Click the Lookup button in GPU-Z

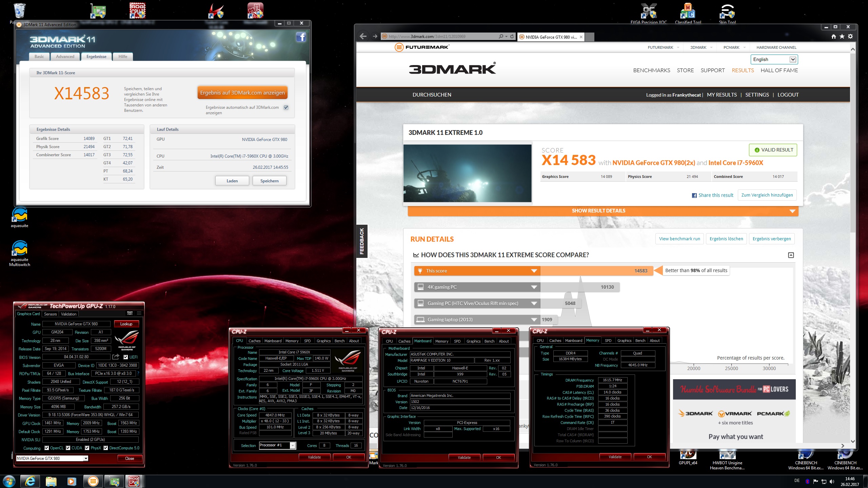click(126, 324)
